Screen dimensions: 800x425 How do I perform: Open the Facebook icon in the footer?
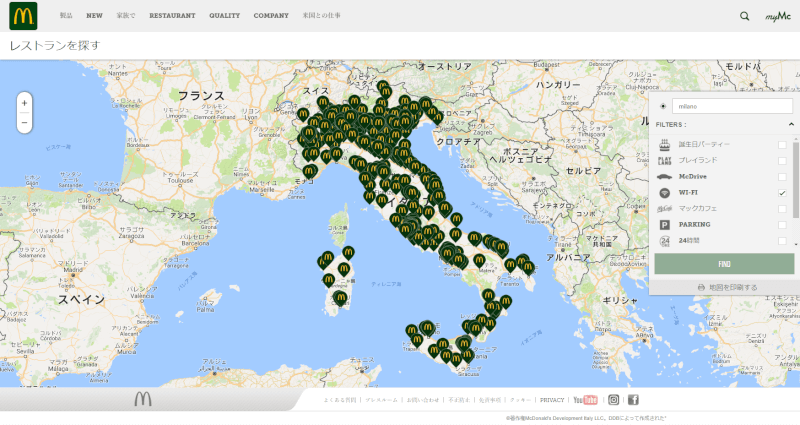pos(633,400)
